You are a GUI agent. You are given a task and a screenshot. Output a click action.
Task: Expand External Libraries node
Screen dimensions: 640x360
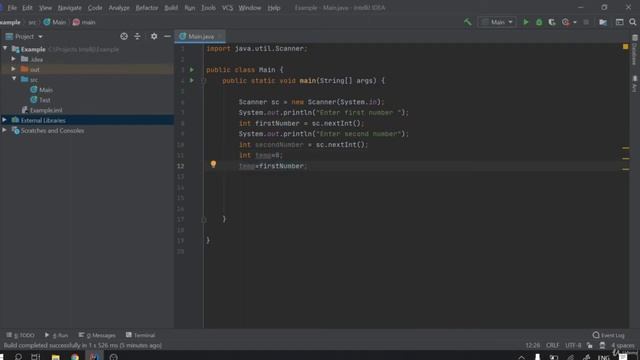(x=4, y=120)
